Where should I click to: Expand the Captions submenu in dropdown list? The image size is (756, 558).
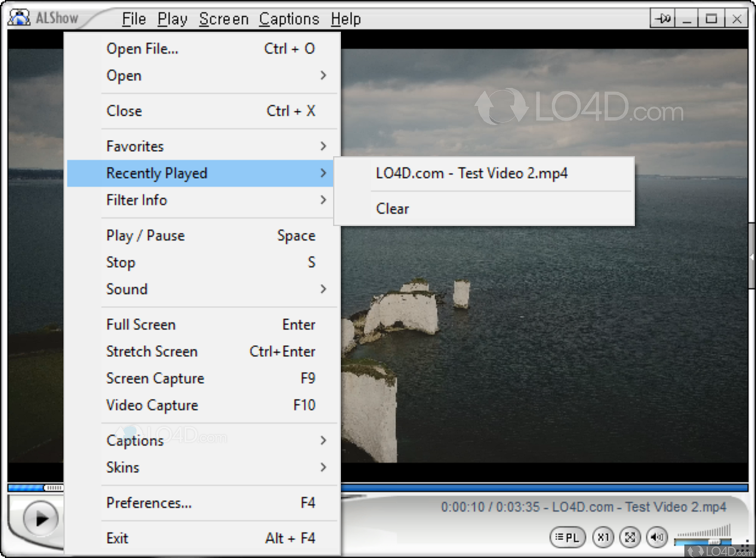click(202, 441)
